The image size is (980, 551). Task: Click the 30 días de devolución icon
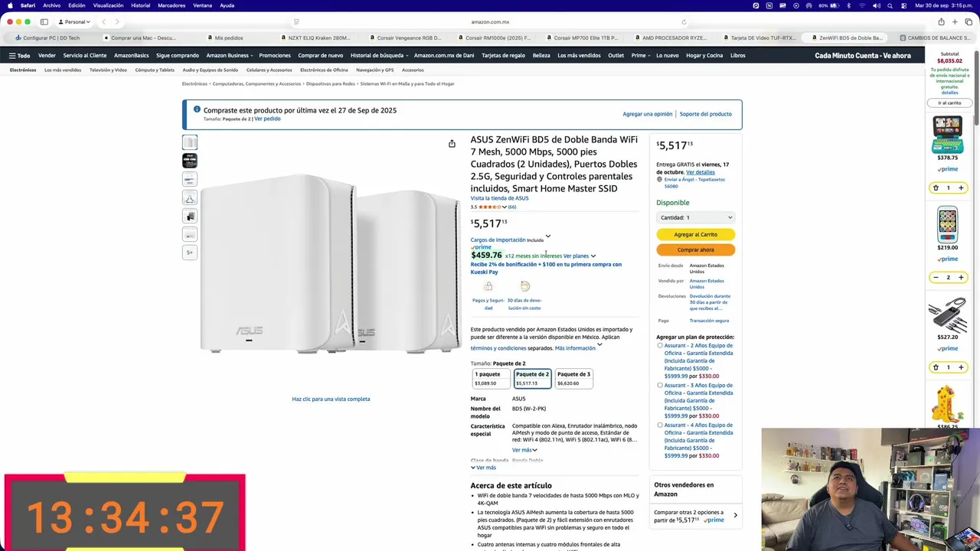pos(524,286)
